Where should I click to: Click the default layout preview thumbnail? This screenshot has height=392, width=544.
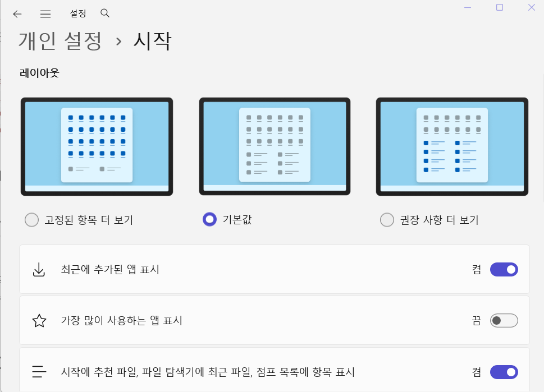pyautogui.click(x=275, y=147)
